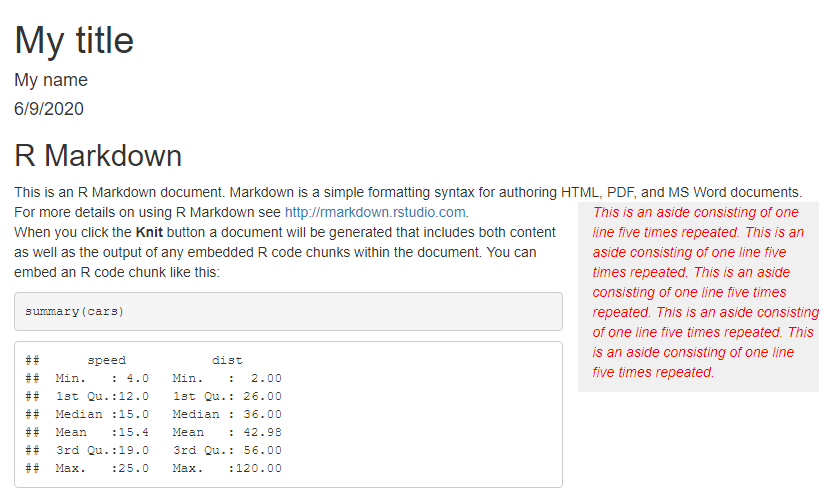Click the Mean dist value 42.98
The width and height of the screenshot is (834, 498).
[263, 432]
